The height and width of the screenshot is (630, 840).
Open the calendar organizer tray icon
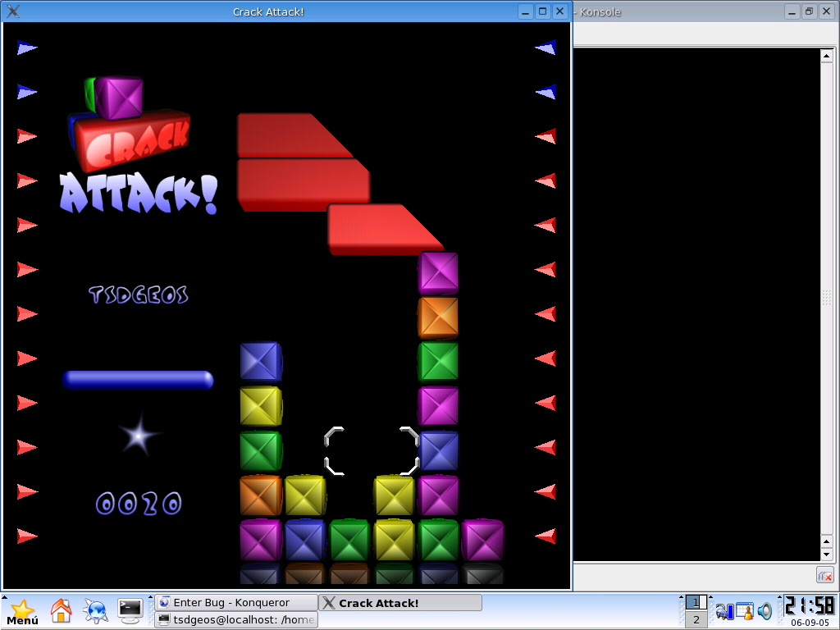click(x=745, y=611)
